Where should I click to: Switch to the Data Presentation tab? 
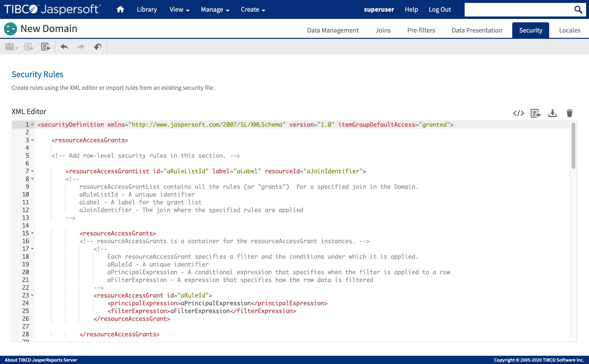(477, 30)
